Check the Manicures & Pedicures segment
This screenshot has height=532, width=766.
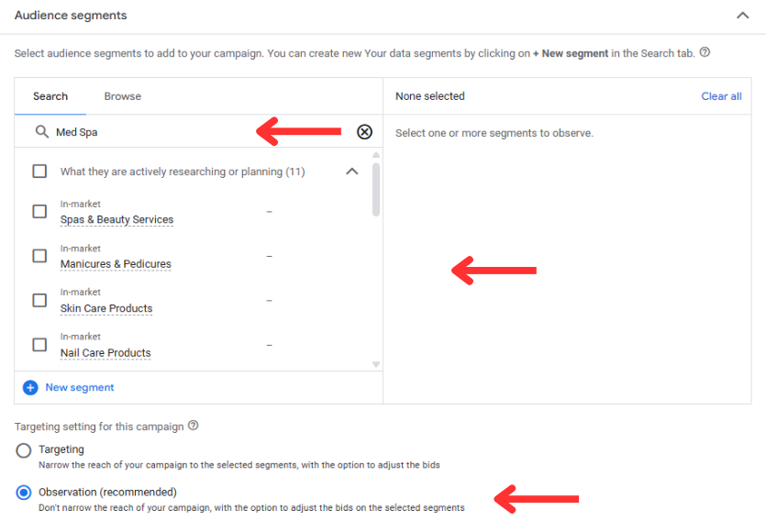click(x=39, y=256)
